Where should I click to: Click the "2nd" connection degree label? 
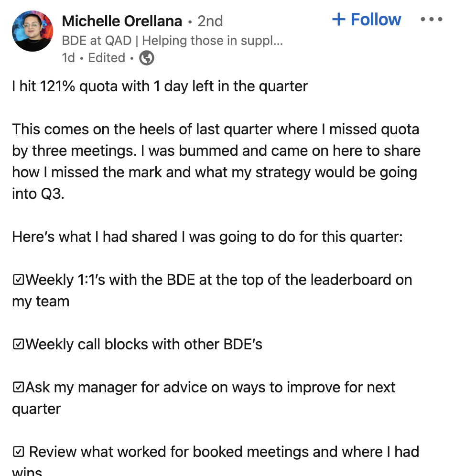210,21
